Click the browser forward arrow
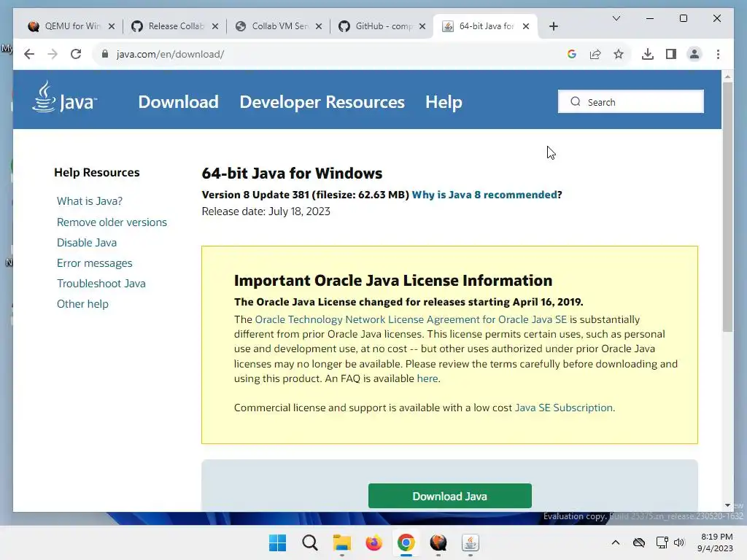 (53, 54)
